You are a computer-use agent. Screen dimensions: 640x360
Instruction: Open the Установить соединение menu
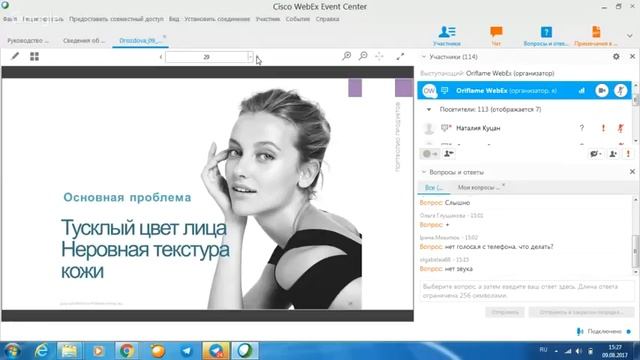click(217, 19)
